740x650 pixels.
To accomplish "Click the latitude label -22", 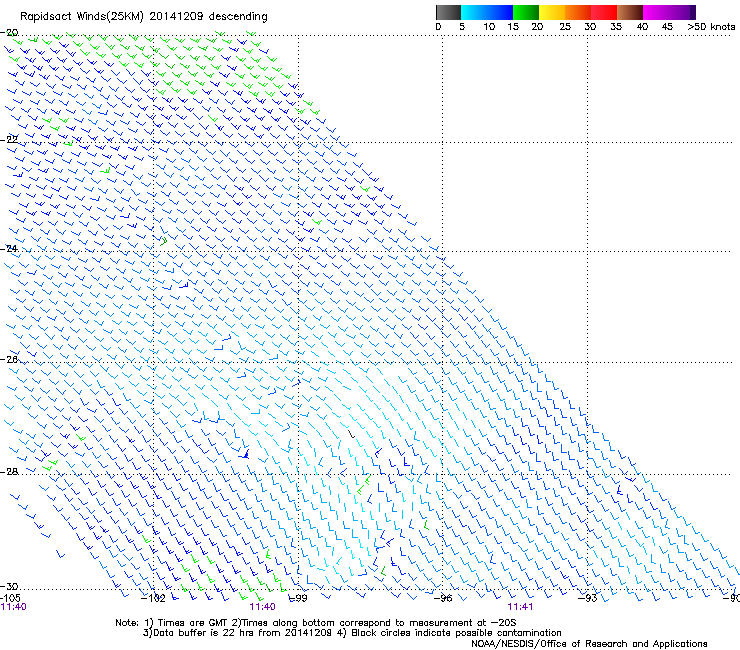I will (9, 139).
